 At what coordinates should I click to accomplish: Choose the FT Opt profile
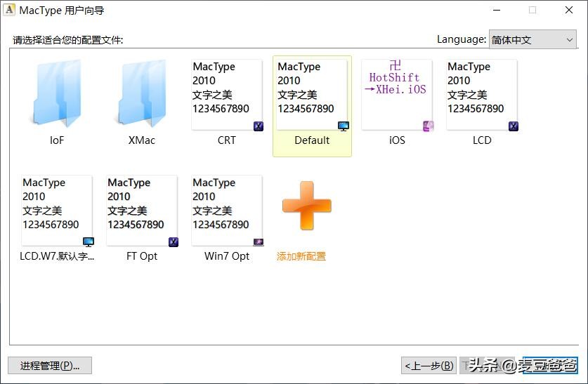tap(142, 211)
